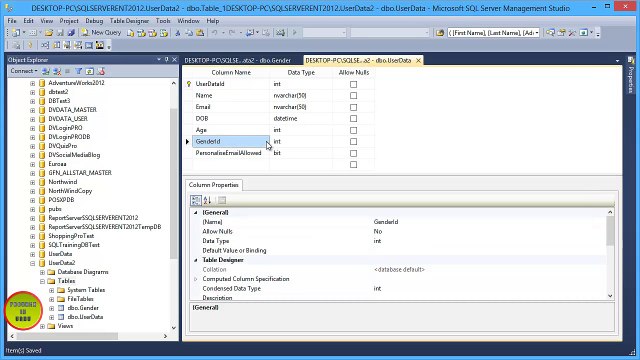Toggle Allow Nulls for DOB column
640x360 pixels.
tap(353, 119)
